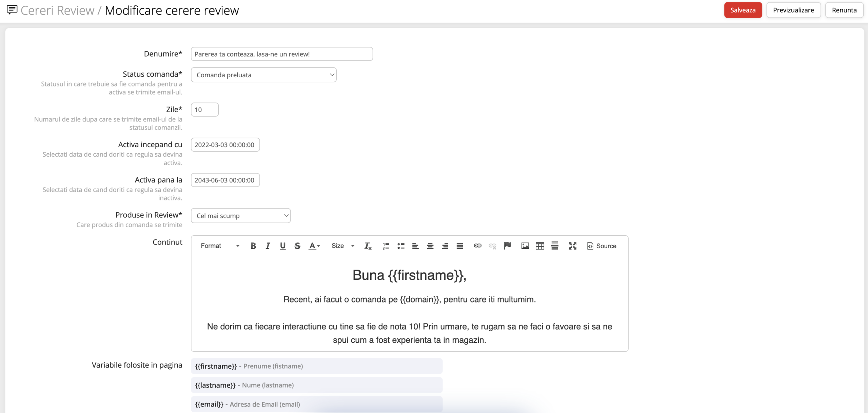Screen dimensions: 868x413
Task: Apply bold formatting in the editor
Action: pyautogui.click(x=253, y=246)
